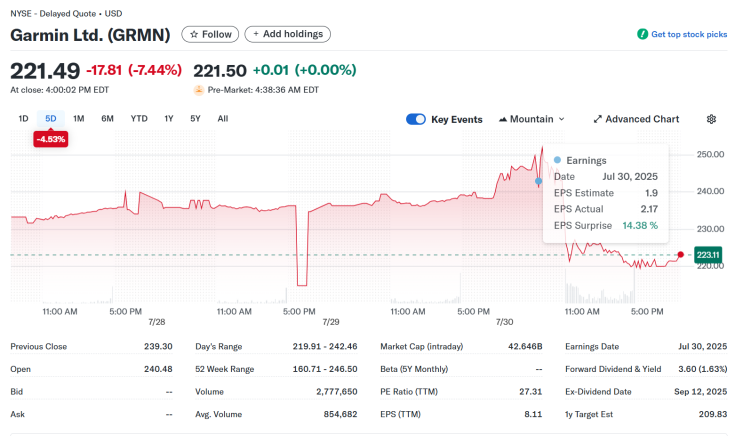Click the -4.53% range change badge
This screenshot has height=436, width=743.
pyautogui.click(x=51, y=139)
